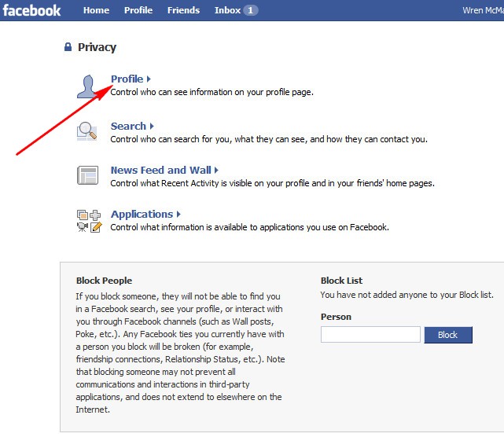Click the 'Block People' heading text
Screen dimensions: 504x437
(x=104, y=281)
